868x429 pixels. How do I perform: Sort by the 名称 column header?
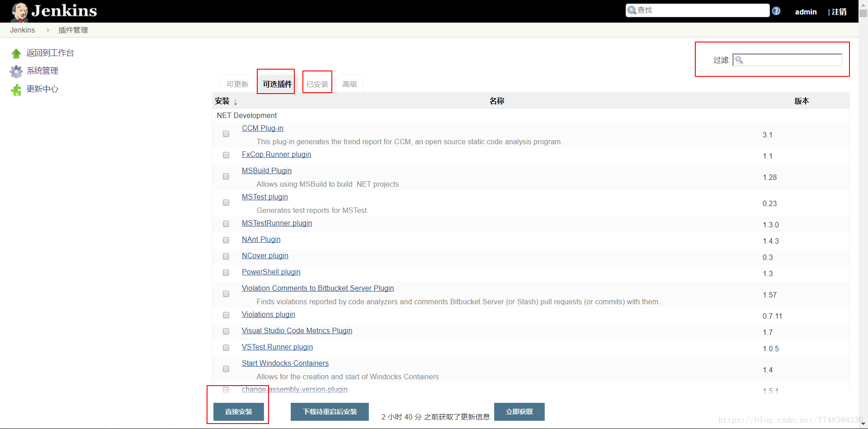pos(496,101)
